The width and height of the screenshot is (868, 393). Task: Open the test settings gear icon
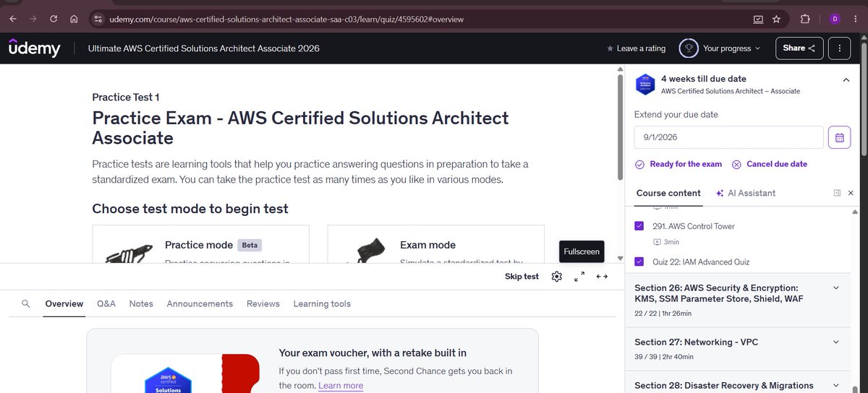coord(556,276)
